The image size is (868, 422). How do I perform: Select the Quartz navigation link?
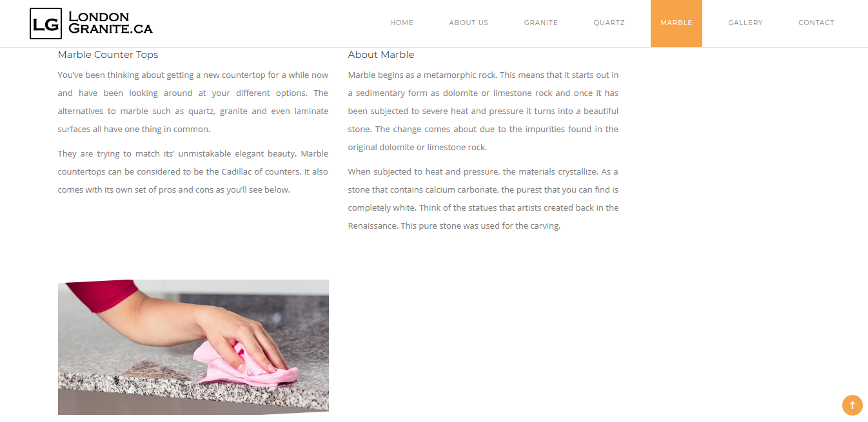tap(609, 23)
